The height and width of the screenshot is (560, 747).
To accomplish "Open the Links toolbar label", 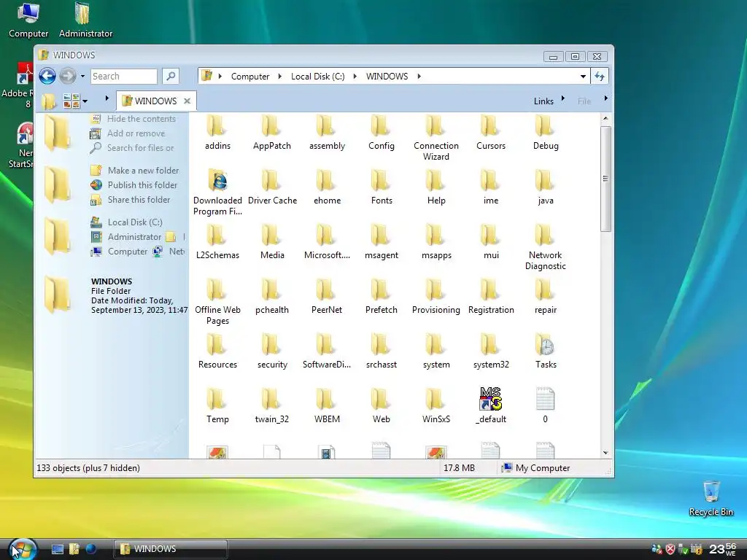I will (543, 101).
